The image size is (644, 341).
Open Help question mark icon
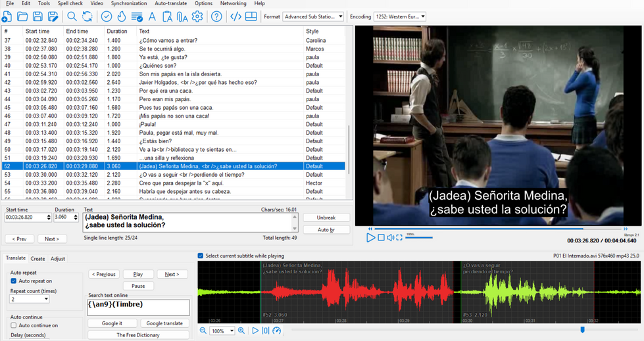coord(216,17)
